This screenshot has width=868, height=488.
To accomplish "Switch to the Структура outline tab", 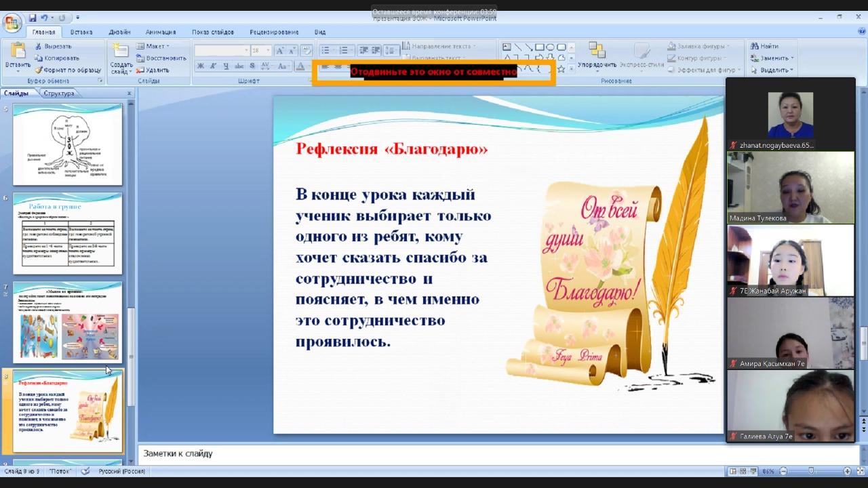I will (59, 94).
